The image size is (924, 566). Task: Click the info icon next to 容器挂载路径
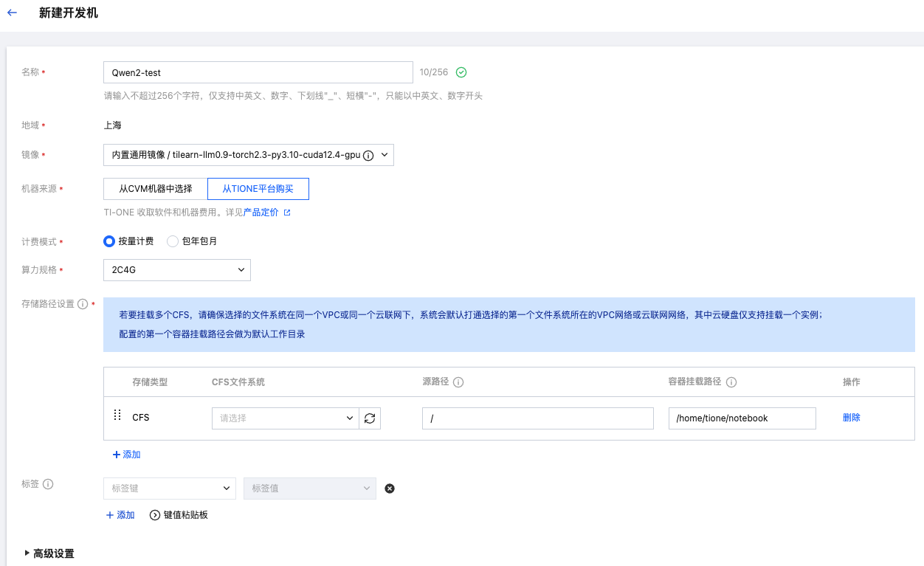pyautogui.click(x=731, y=382)
